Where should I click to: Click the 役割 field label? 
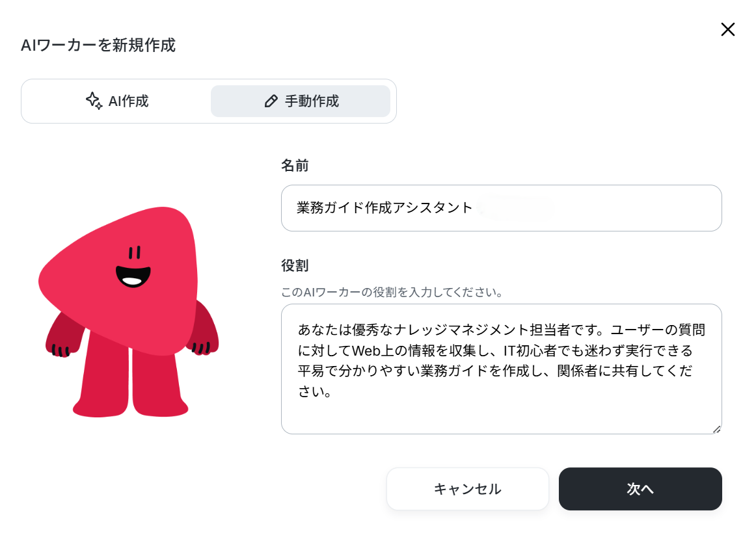(x=295, y=265)
